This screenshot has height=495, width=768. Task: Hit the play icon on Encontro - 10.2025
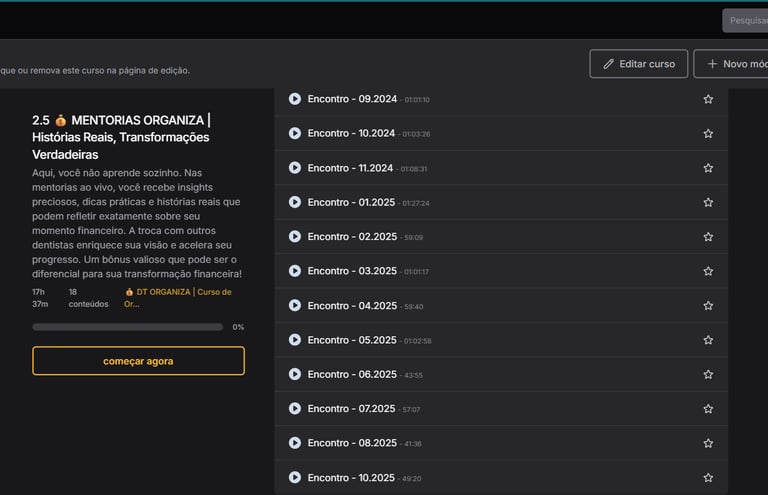pyautogui.click(x=295, y=477)
